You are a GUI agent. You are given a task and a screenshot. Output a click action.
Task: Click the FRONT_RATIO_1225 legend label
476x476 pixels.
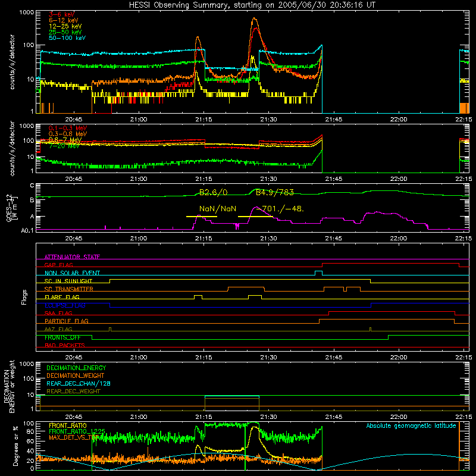[77, 431]
